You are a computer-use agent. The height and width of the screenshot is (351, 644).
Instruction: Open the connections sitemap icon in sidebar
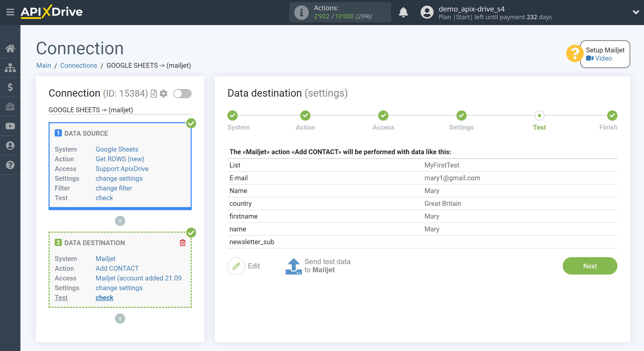coord(10,68)
